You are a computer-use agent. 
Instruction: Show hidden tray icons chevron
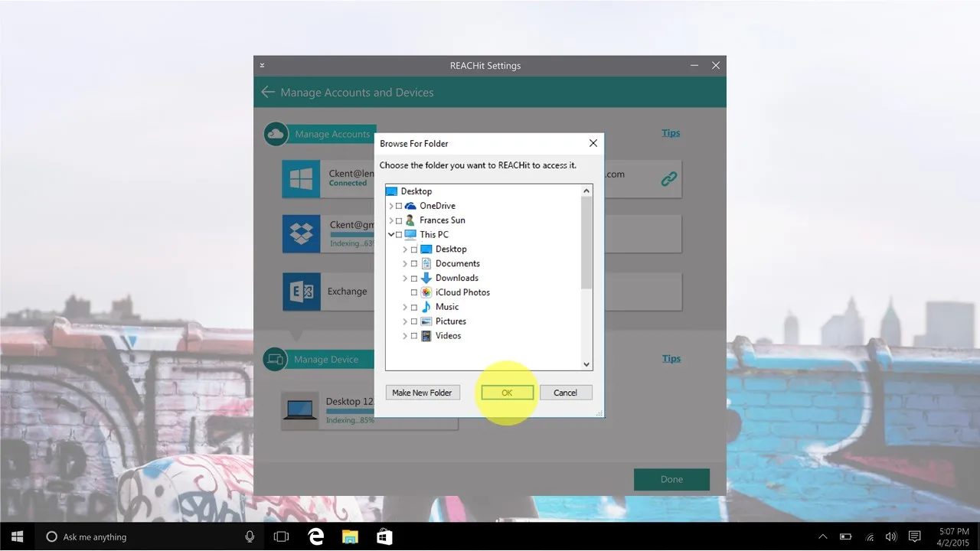pyautogui.click(x=823, y=536)
